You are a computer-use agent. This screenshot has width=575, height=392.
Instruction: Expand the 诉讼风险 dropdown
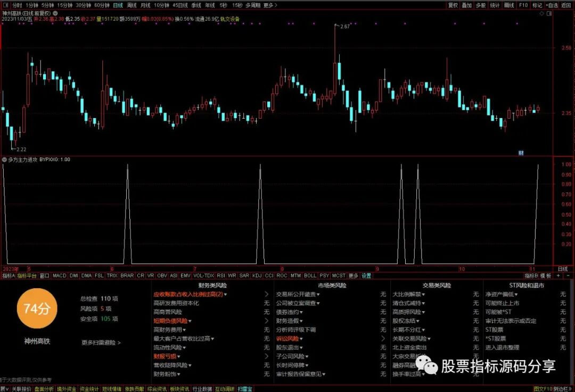[x=301, y=339]
